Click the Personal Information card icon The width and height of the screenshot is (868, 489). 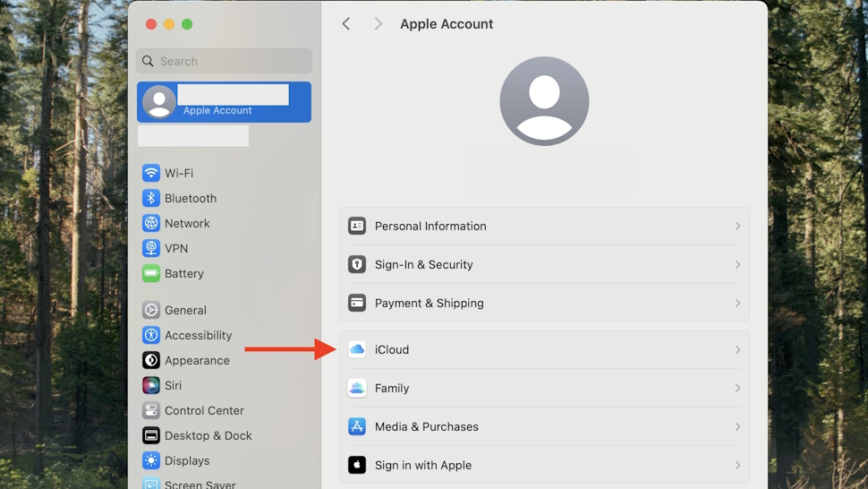click(356, 226)
